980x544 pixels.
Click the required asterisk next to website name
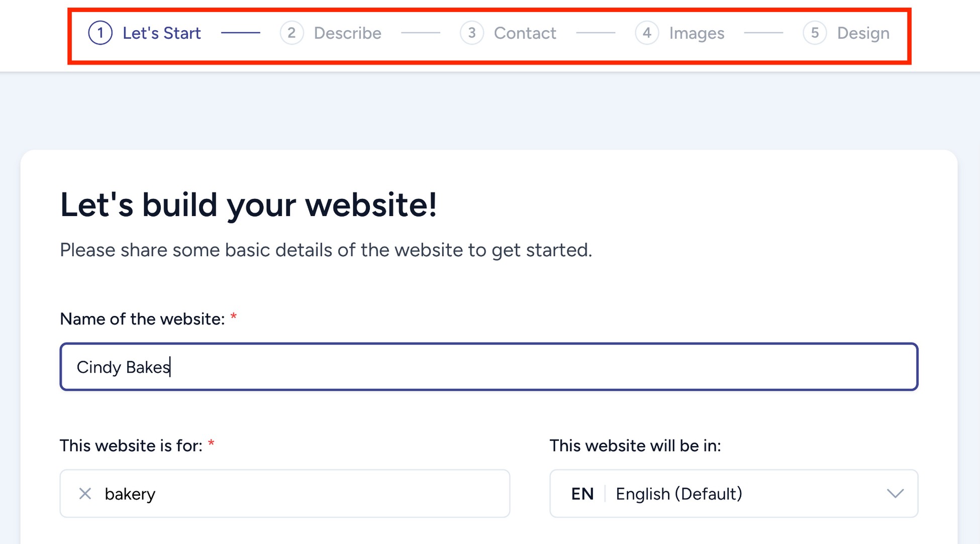233,316
